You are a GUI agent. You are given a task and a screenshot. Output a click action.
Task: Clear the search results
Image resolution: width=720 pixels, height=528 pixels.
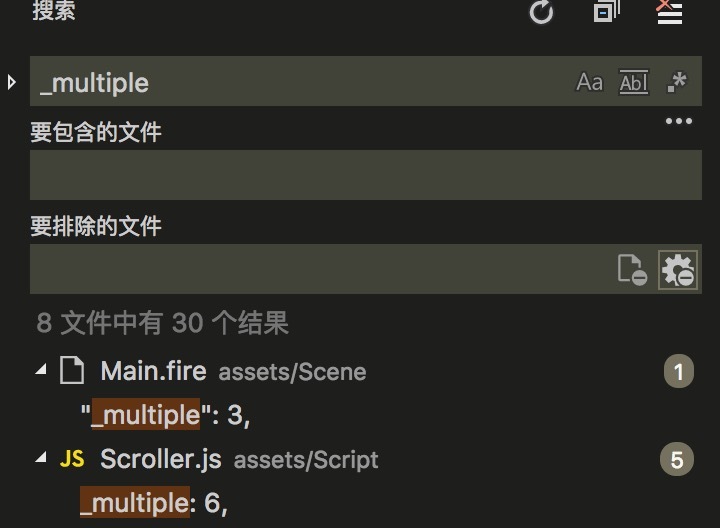tap(668, 12)
